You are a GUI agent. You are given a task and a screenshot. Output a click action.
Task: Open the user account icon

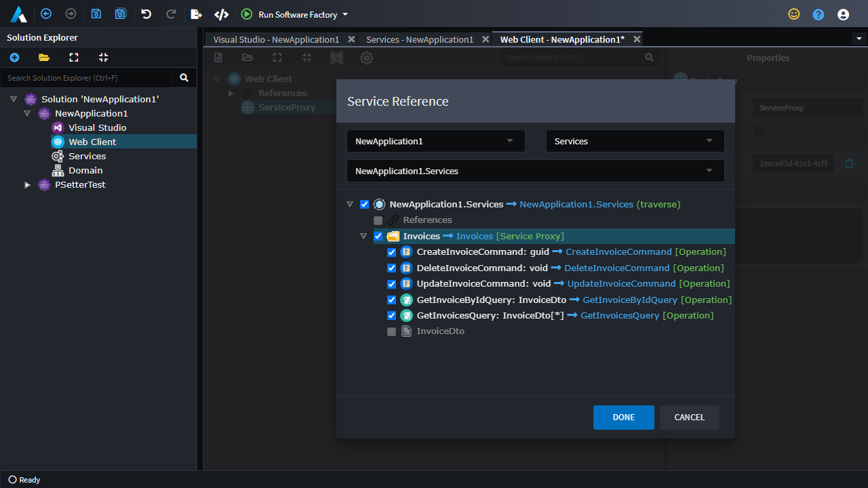click(843, 14)
